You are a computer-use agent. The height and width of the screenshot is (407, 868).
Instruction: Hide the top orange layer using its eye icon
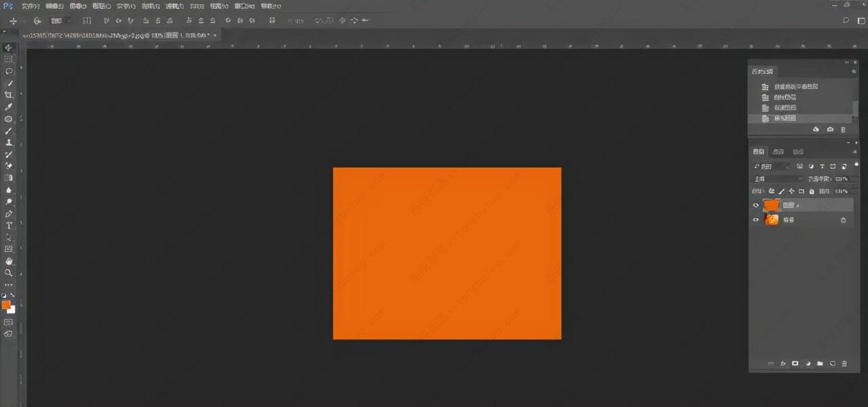756,205
